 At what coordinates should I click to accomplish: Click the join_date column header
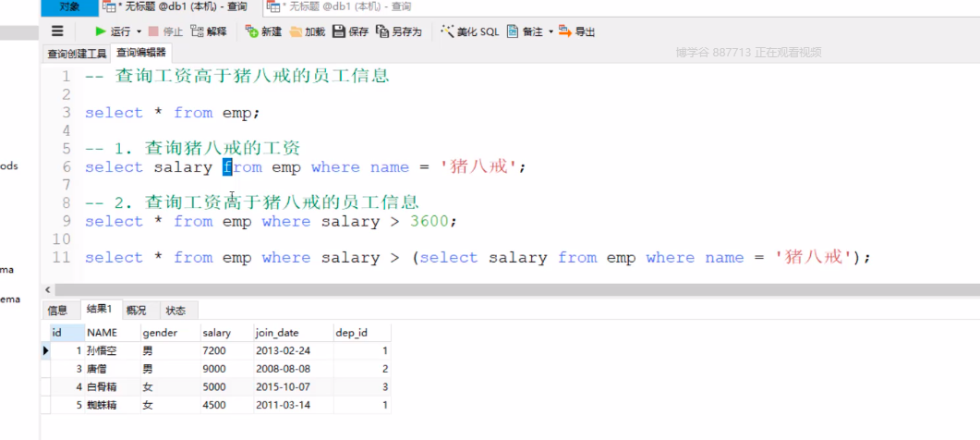[x=293, y=333]
